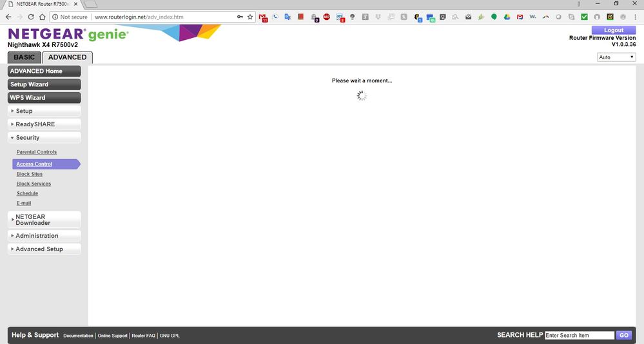Click the red book extension icon
This screenshot has width=644, height=344.
tap(300, 17)
